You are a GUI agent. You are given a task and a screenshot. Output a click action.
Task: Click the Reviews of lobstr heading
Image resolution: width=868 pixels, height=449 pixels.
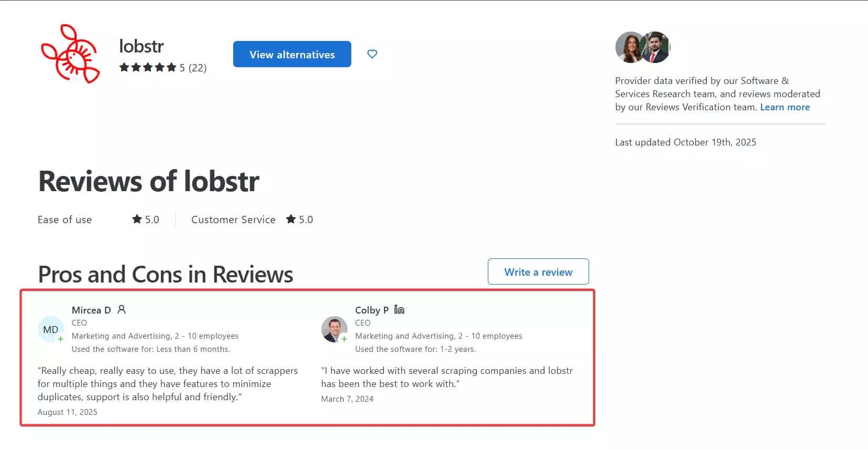pyautogui.click(x=149, y=181)
